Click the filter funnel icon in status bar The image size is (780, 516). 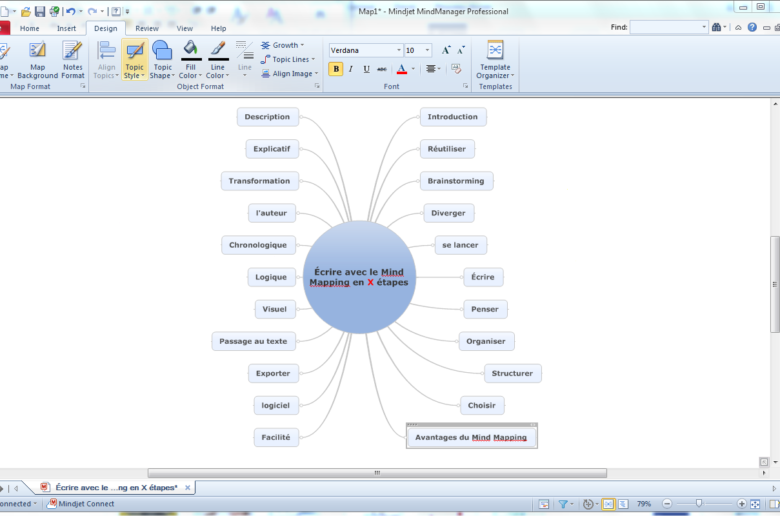coord(563,504)
